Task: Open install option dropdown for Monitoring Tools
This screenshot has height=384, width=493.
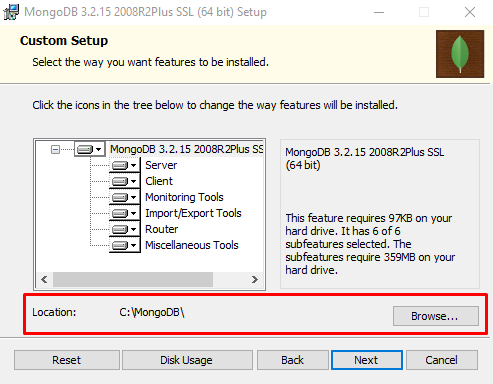Action: [124, 197]
